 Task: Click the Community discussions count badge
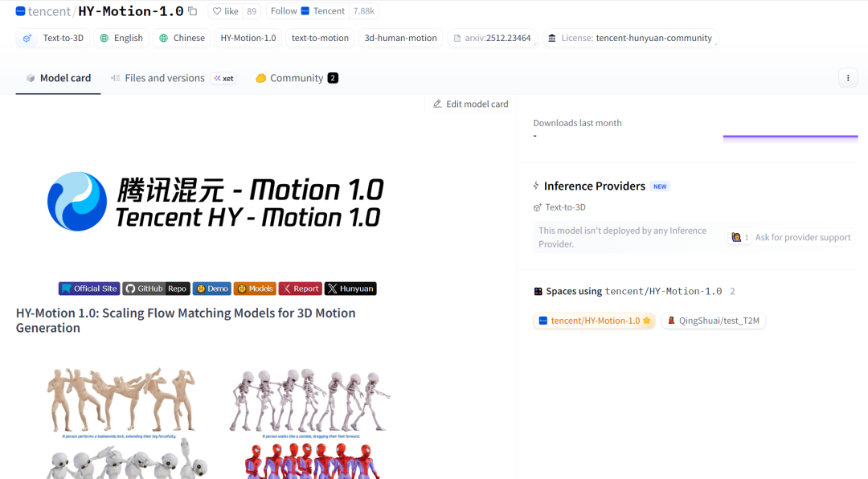pyautogui.click(x=333, y=78)
